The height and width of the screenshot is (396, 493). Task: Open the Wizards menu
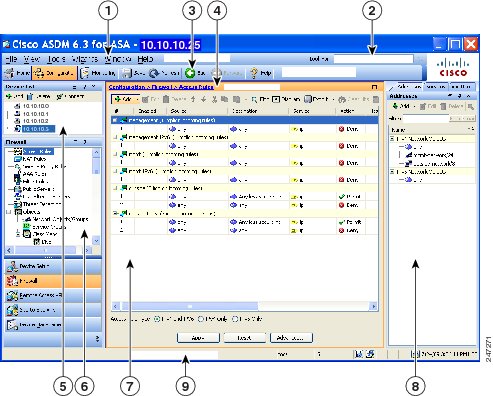[x=84, y=59]
